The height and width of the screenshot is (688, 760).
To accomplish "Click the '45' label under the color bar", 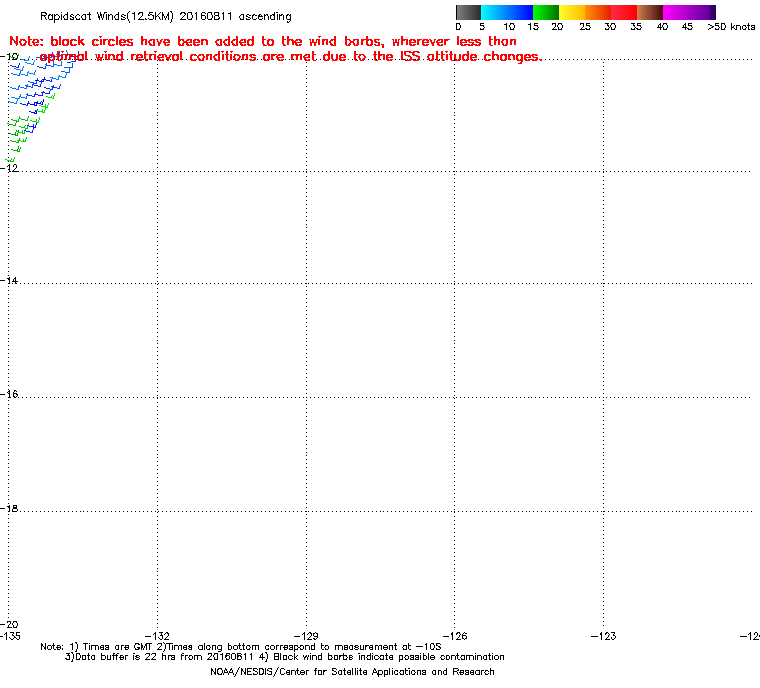I will [x=687, y=27].
